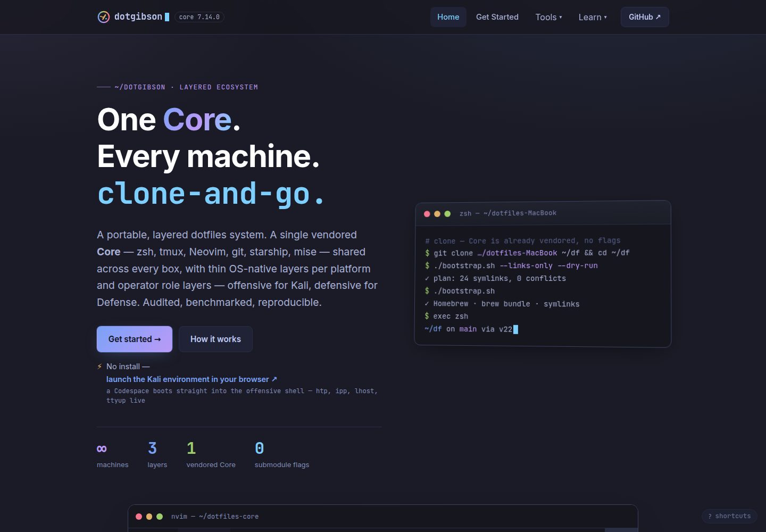Click the green dot in zsh terminal window

tap(447, 214)
